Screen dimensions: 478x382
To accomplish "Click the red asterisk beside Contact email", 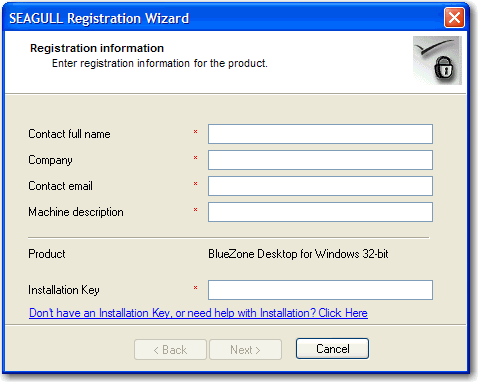I will [x=195, y=184].
